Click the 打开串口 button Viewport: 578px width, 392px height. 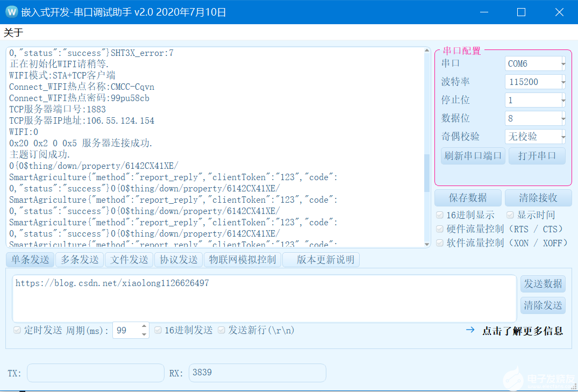point(537,156)
